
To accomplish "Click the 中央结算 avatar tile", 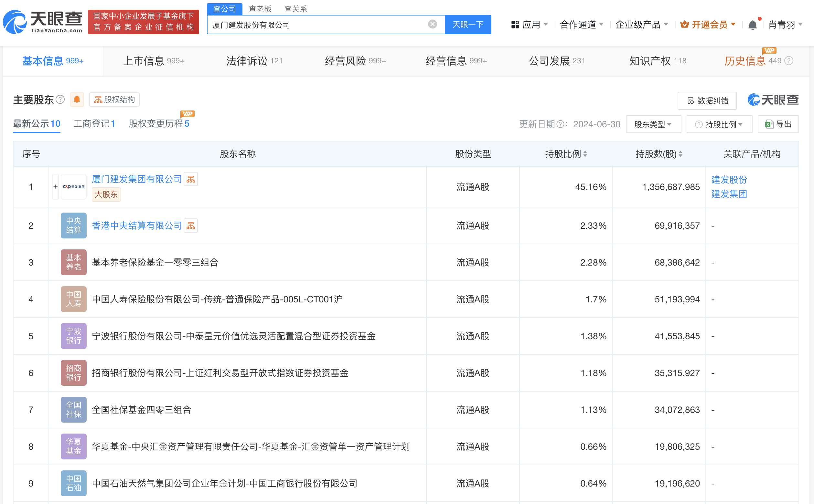I will tap(73, 225).
